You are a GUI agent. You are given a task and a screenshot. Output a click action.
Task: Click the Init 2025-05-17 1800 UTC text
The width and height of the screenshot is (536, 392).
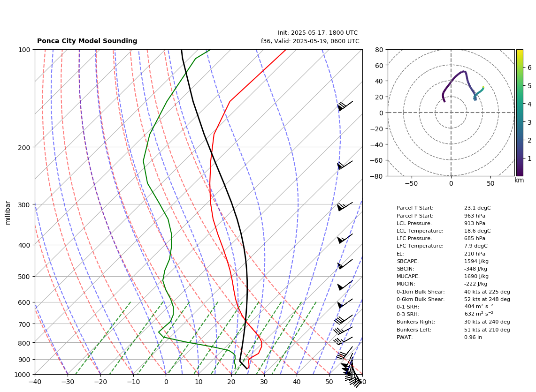point(318,33)
